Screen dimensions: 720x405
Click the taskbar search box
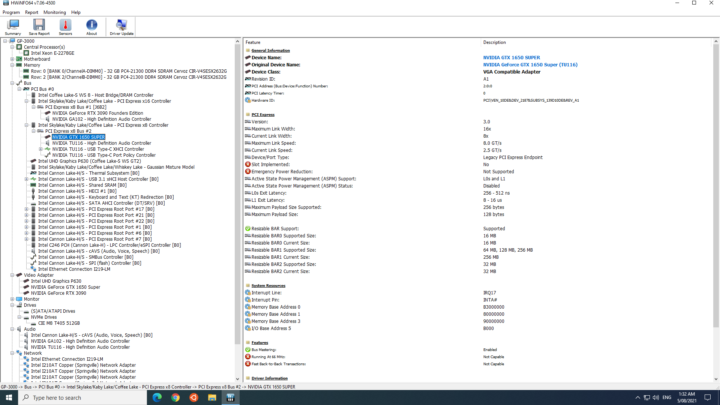coord(83,398)
